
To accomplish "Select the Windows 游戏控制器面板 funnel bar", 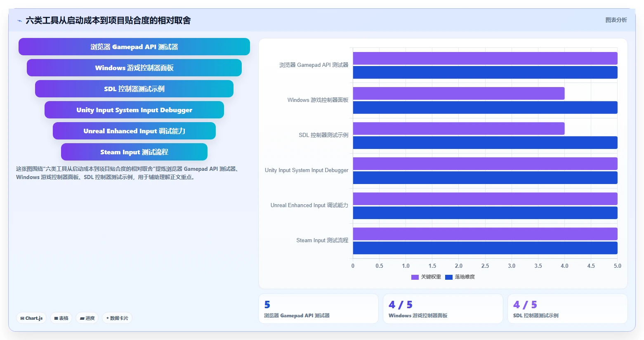I will (134, 68).
